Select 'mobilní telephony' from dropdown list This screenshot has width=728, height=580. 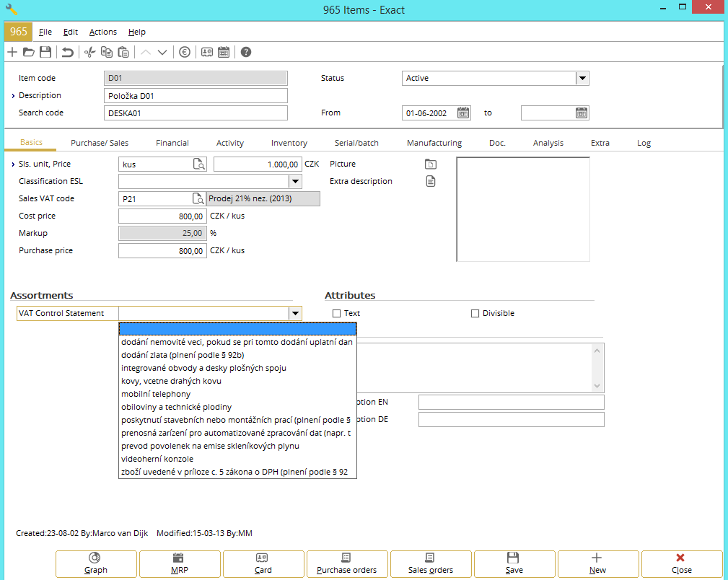[x=156, y=394]
